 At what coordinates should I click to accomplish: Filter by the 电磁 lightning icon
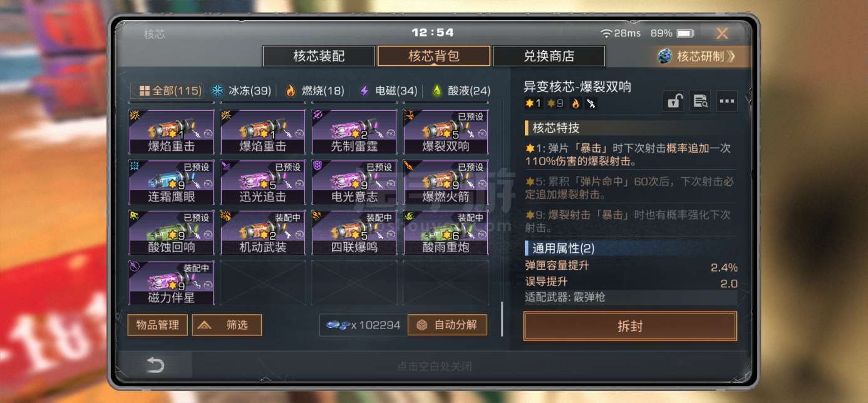(364, 91)
